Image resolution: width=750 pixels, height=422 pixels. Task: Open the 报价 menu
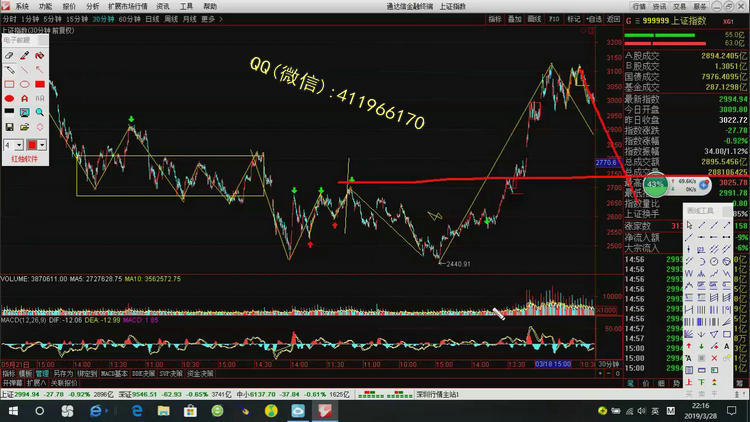pyautogui.click(x=69, y=7)
